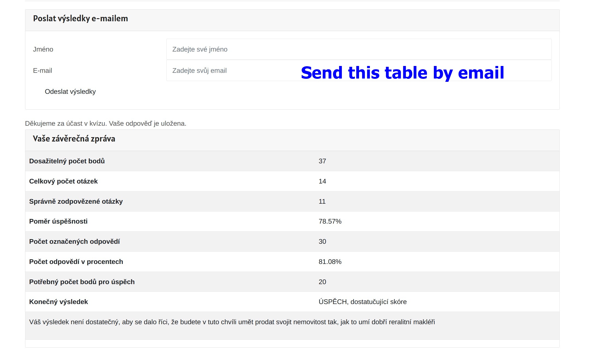The height and width of the screenshot is (364, 608).
Task: Click the blue Send this table by email annotation
Action: tap(402, 73)
